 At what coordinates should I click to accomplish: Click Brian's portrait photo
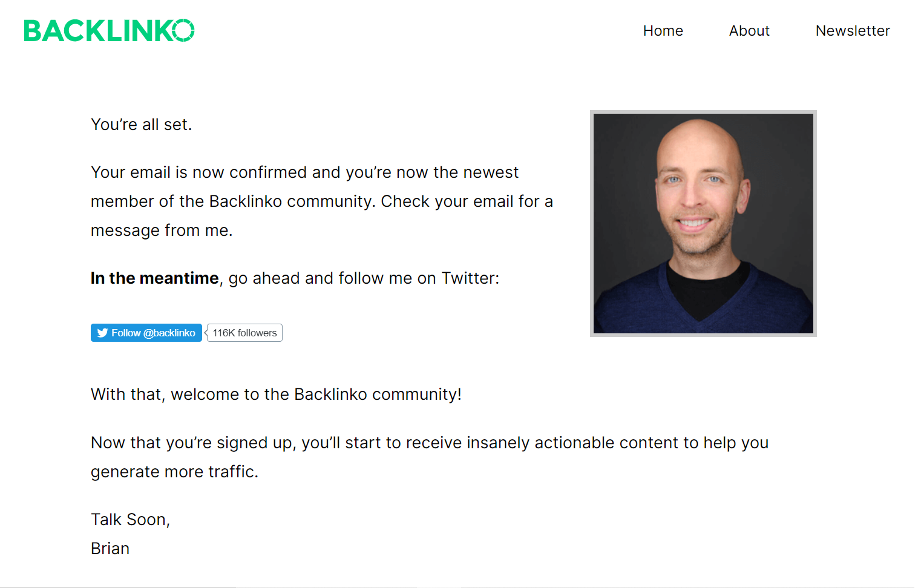click(x=703, y=223)
